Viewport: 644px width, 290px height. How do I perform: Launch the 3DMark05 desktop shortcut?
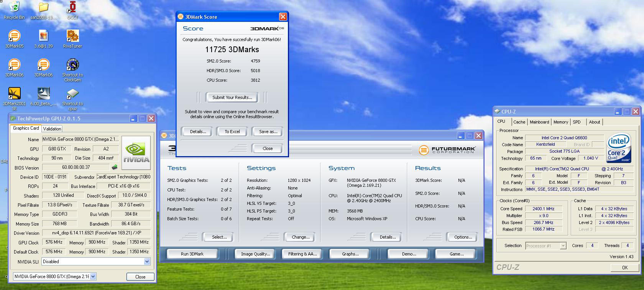tap(14, 39)
